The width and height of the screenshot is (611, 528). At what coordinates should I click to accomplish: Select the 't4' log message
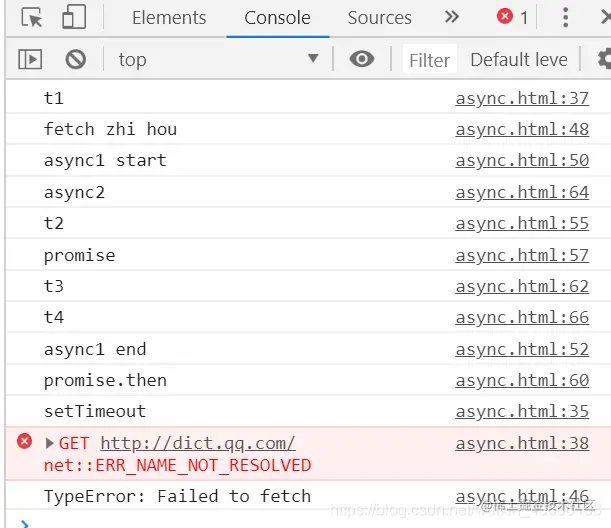(x=54, y=318)
